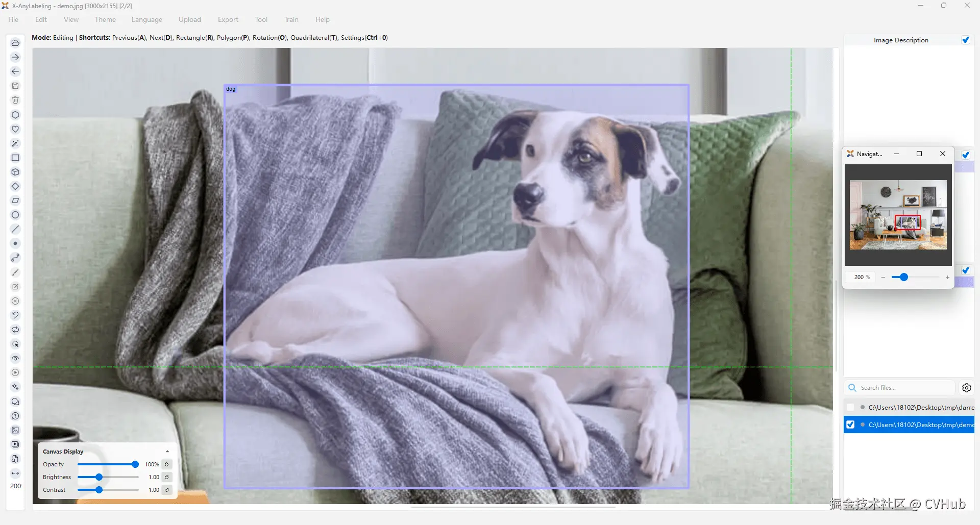Select the point drawing tool
The width and height of the screenshot is (980, 525).
[x=15, y=243]
